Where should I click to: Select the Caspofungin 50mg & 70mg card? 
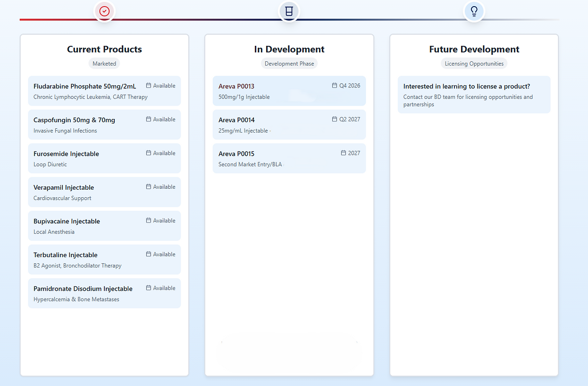(x=104, y=125)
